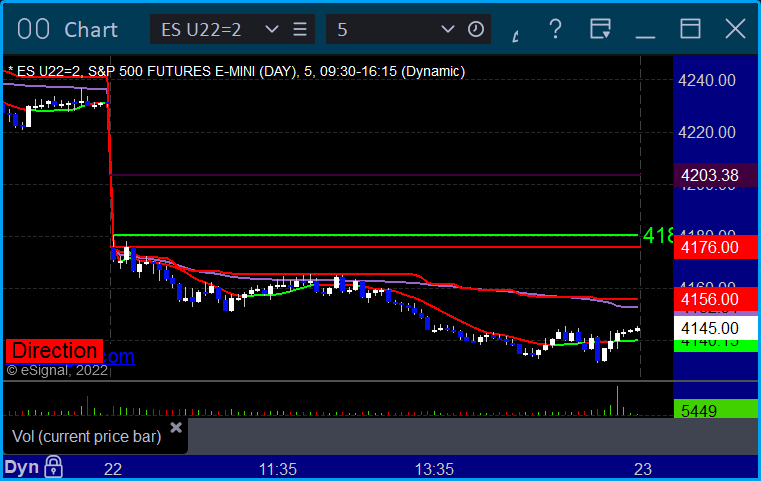Click the 13:35 time axis label
This screenshot has width=761, height=481.
click(434, 469)
